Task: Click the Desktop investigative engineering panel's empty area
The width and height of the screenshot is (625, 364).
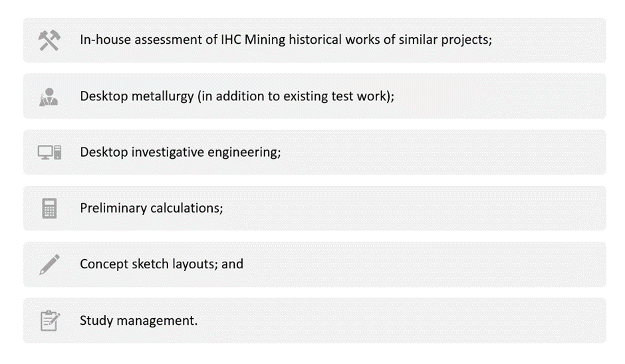Action: [442, 152]
